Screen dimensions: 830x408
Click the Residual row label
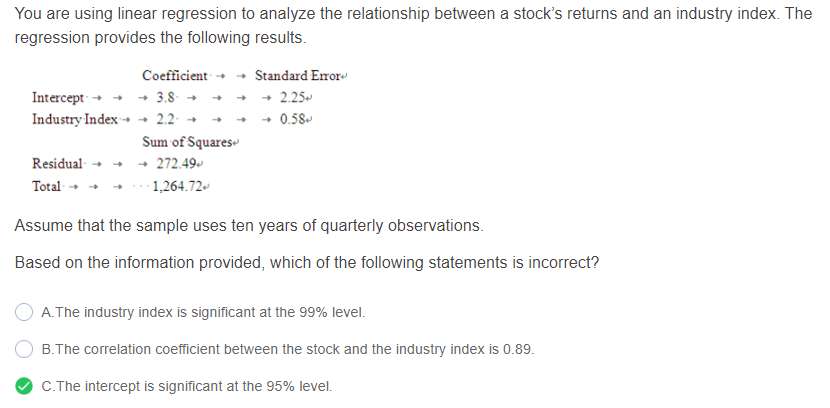[x=57, y=163]
